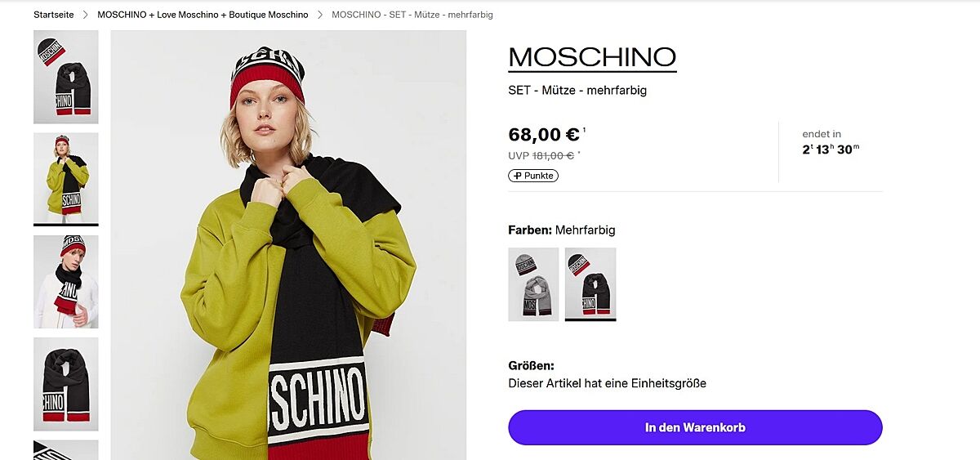The width and height of the screenshot is (980, 460).
Task: View thumbnail of model in white top
Action: coord(65,282)
